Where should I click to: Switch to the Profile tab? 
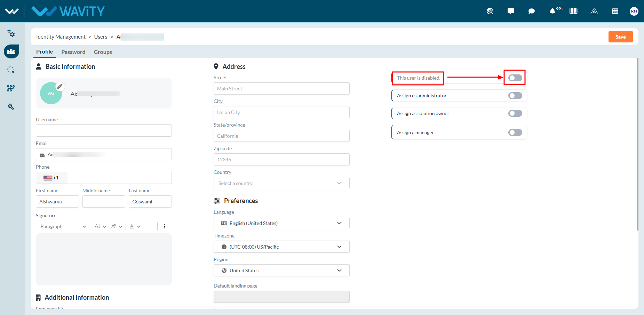45,52
